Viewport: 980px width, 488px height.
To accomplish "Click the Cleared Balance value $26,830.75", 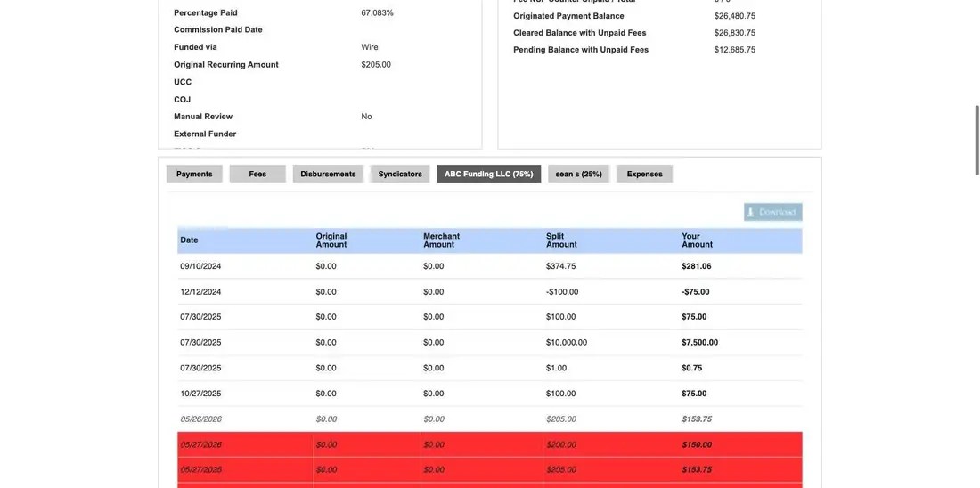I will [734, 33].
